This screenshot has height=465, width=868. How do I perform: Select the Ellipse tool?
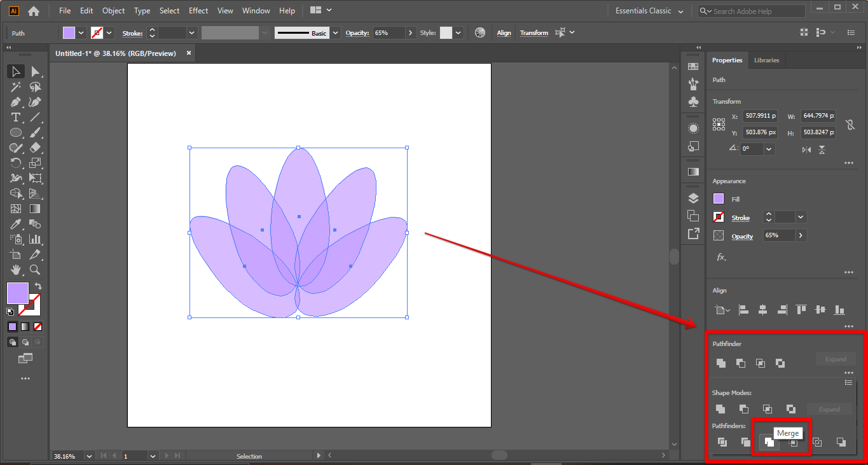(x=16, y=132)
